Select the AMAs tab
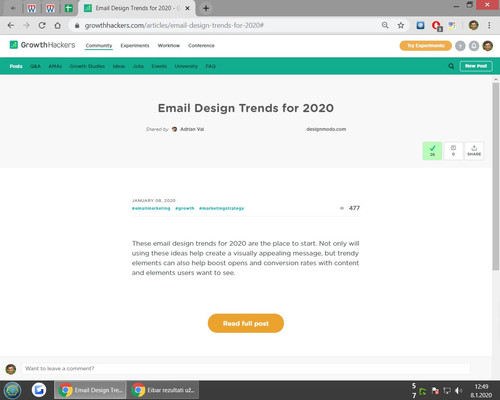This screenshot has height=400, width=500. pyautogui.click(x=55, y=66)
